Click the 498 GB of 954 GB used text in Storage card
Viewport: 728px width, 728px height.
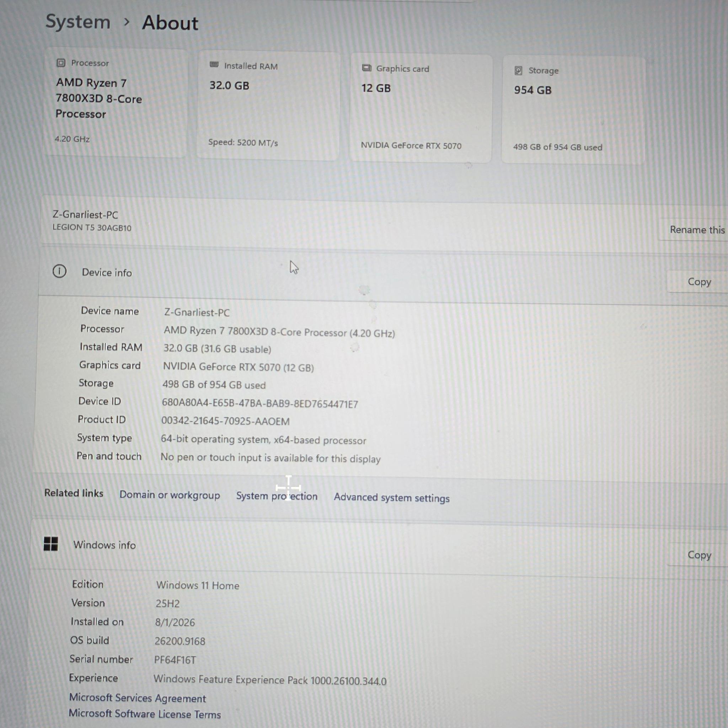pos(558,147)
